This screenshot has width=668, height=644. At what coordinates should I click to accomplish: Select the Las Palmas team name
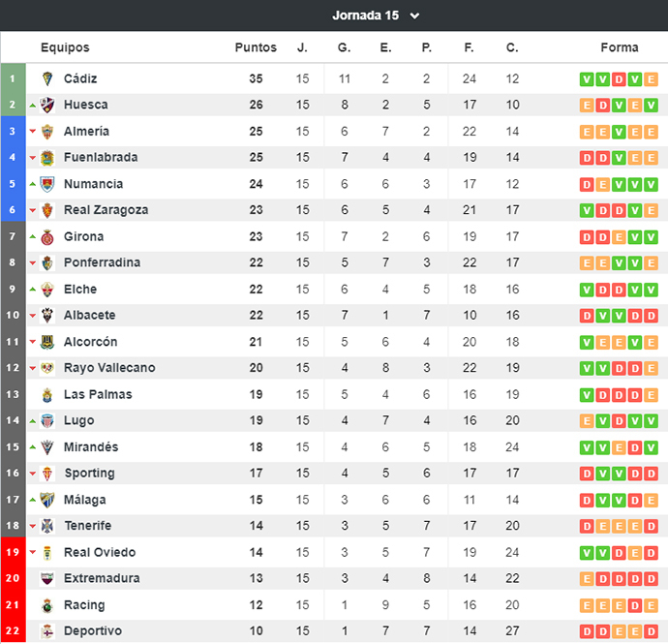pyautogui.click(x=98, y=395)
